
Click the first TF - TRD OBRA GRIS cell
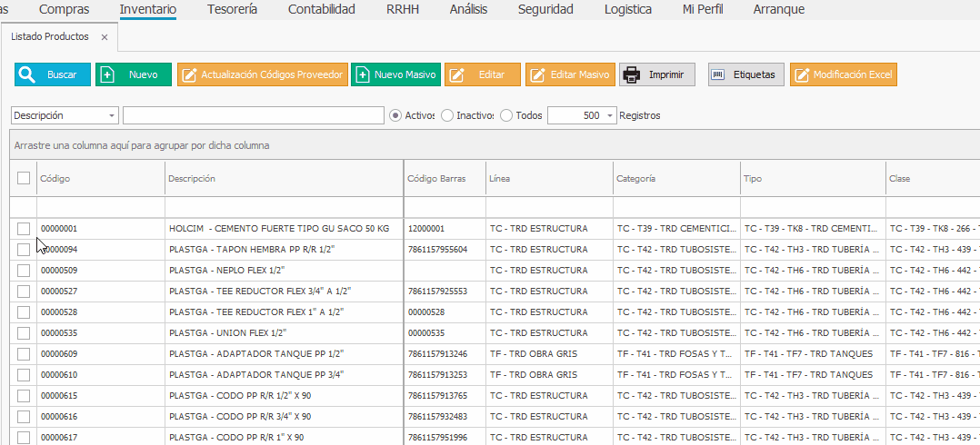coord(549,354)
